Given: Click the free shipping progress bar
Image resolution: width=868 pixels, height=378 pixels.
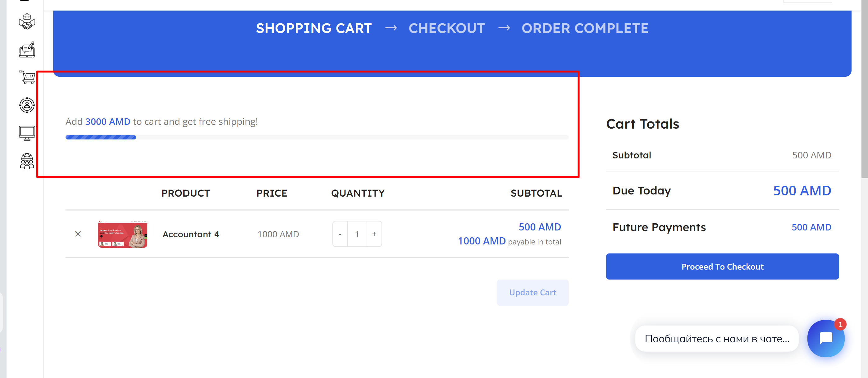Looking at the screenshot, I should tap(317, 138).
